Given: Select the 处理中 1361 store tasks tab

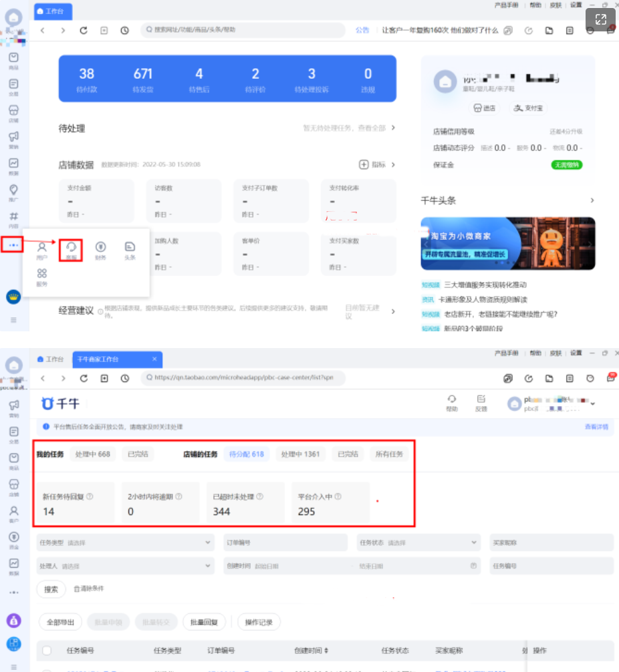Looking at the screenshot, I should [299, 454].
